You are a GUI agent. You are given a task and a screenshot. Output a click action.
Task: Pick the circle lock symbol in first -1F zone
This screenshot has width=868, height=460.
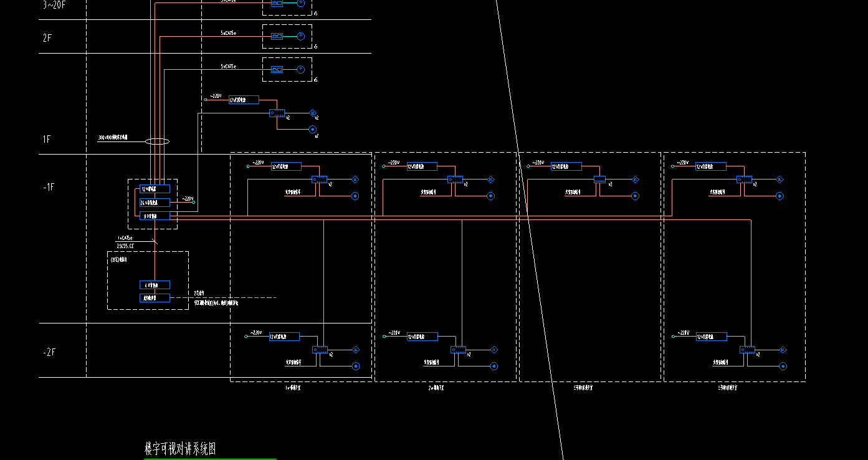355,196
